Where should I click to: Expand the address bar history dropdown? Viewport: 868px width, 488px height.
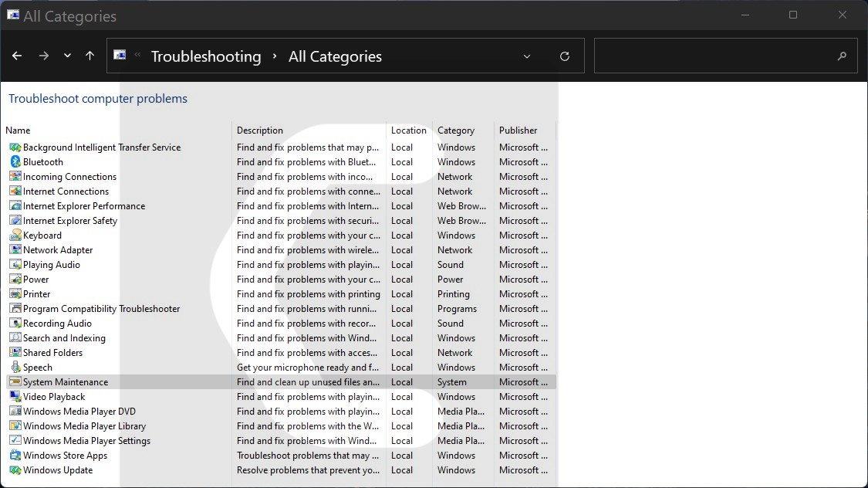tap(527, 56)
